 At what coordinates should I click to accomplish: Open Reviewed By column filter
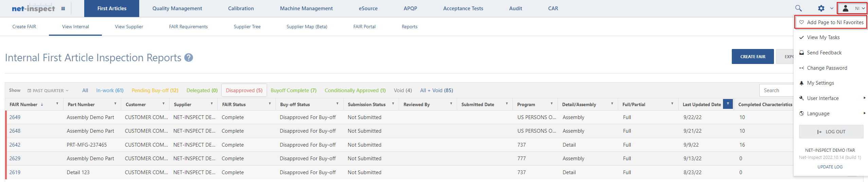point(451,103)
